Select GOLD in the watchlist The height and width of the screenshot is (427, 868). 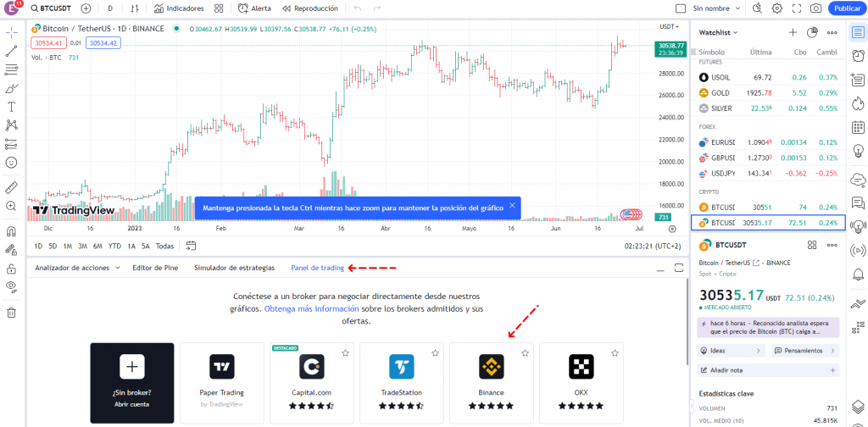pyautogui.click(x=768, y=93)
